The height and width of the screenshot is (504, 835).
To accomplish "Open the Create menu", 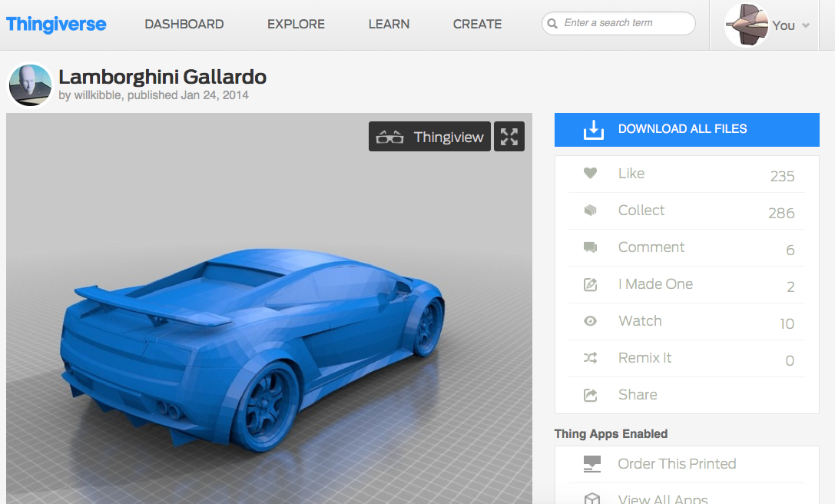I will 477,25.
